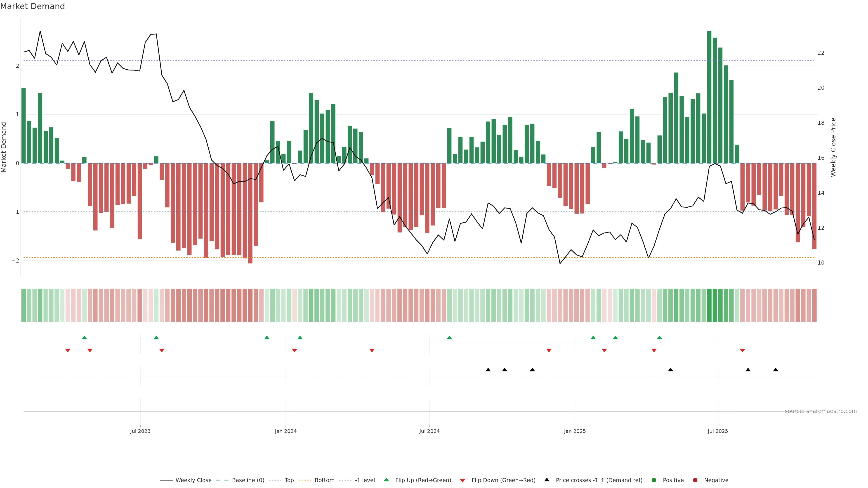The height and width of the screenshot is (488, 868).
Task: Click the Jan 2025 x-axis label
Action: point(575,431)
